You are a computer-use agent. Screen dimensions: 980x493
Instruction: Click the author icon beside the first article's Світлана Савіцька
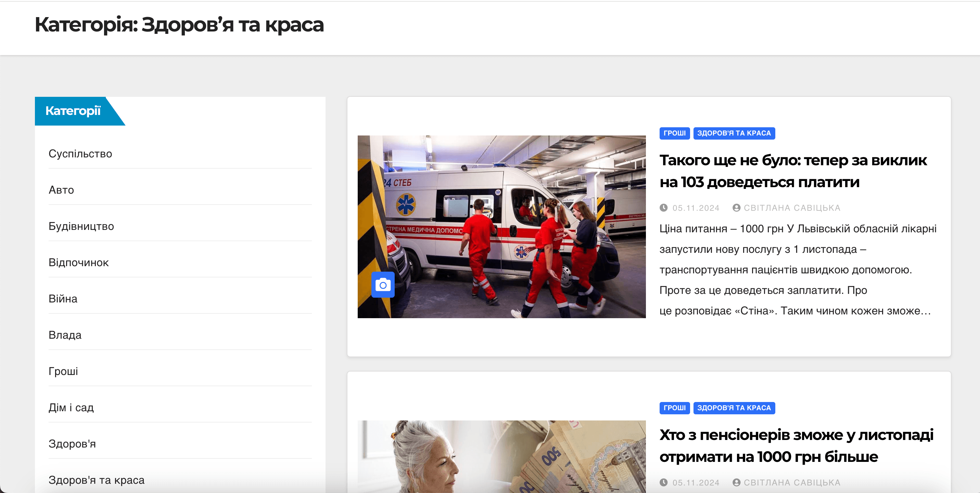(736, 208)
